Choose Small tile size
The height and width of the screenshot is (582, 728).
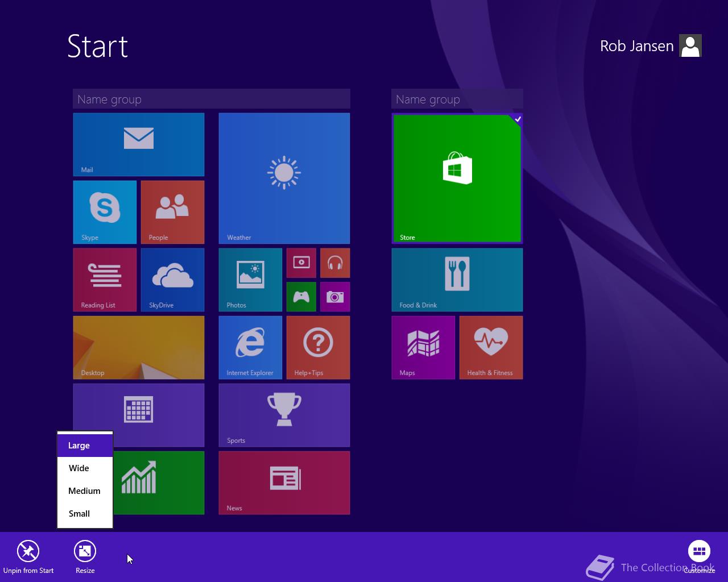(x=85, y=514)
